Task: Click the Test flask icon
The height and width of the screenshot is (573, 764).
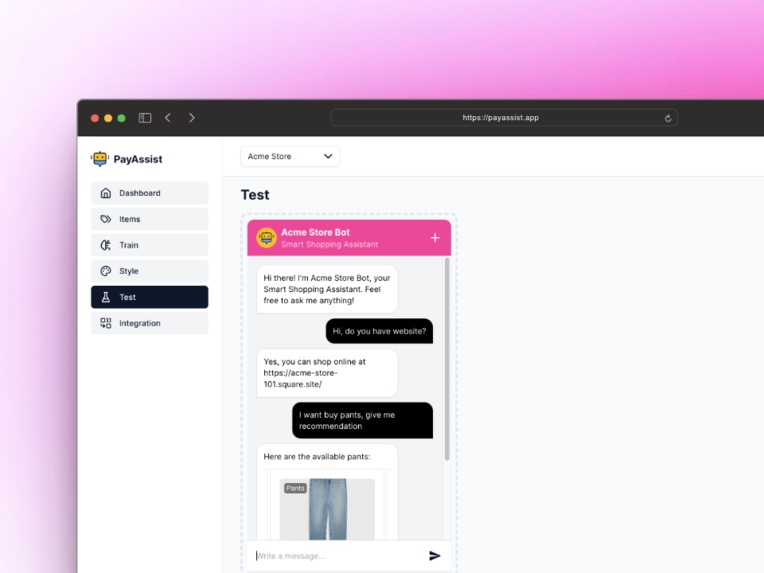Action: click(106, 297)
